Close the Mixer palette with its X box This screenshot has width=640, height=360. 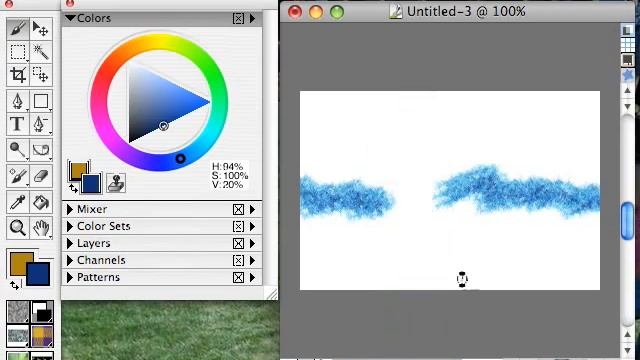pos(238,209)
